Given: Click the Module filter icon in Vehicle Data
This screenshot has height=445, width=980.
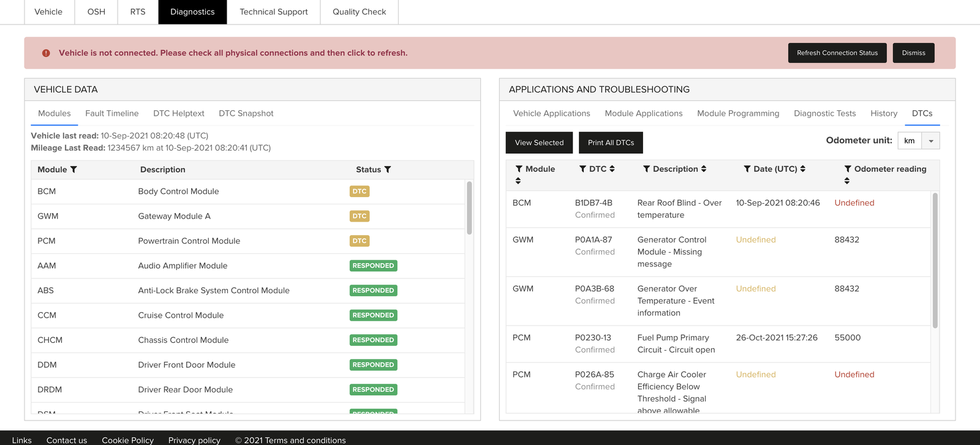Looking at the screenshot, I should click(73, 170).
